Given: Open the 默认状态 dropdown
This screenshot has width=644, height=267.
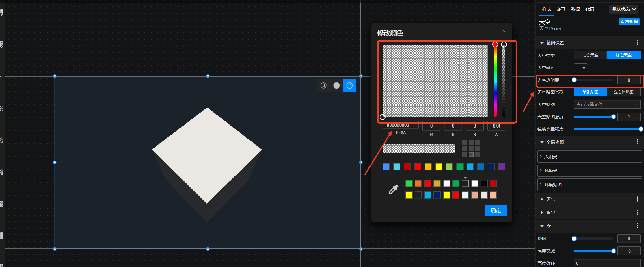Looking at the screenshot, I should [624, 9].
